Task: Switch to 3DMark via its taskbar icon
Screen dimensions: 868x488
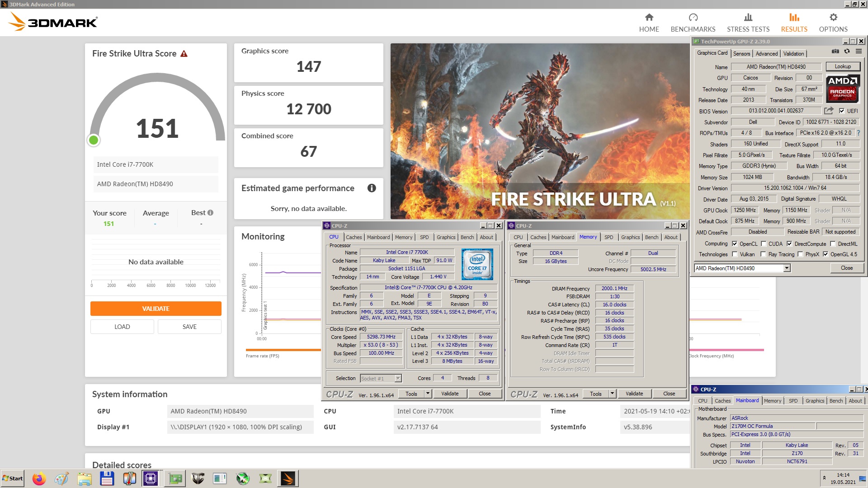Action: 288,478
